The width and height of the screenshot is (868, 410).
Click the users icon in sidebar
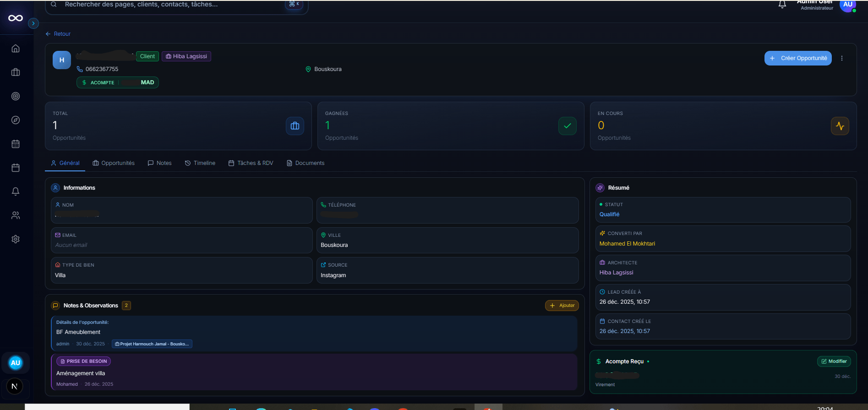[x=16, y=215]
